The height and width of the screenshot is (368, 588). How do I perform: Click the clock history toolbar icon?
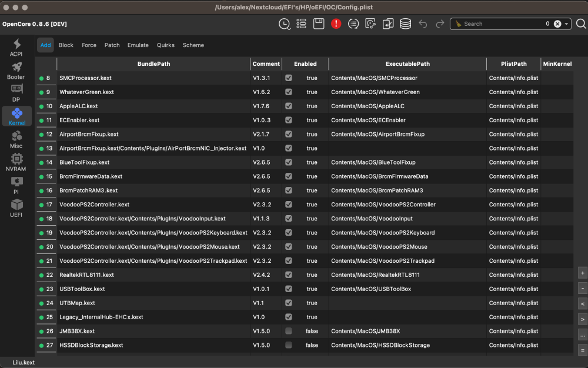click(285, 24)
